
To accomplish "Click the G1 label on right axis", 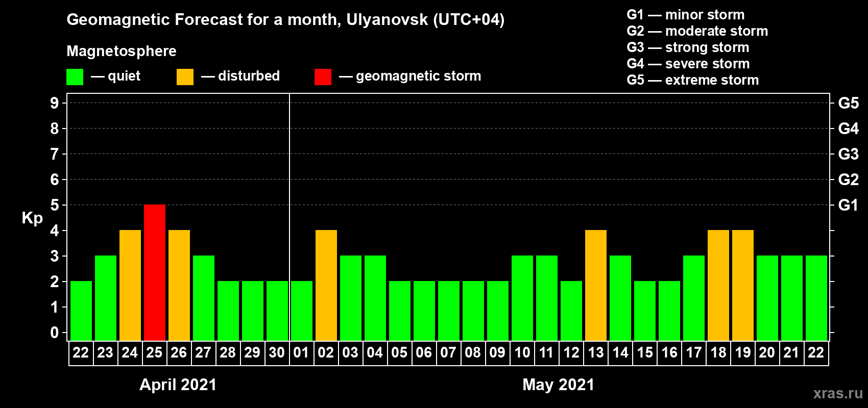I will pos(849,205).
